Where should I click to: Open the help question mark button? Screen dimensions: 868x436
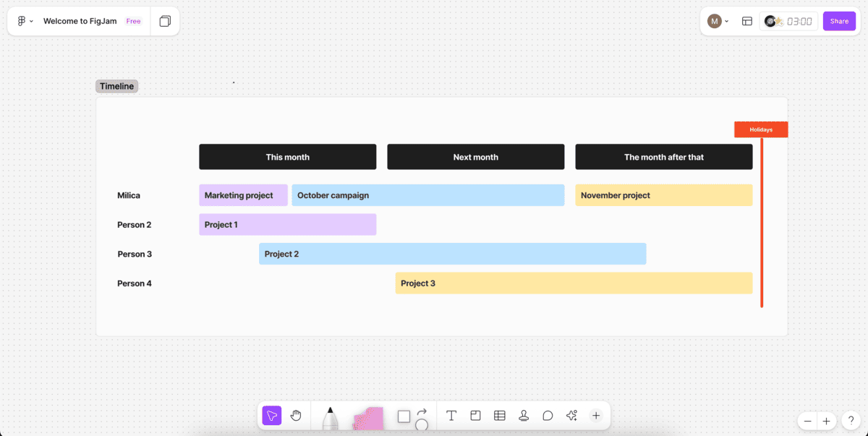pyautogui.click(x=851, y=421)
